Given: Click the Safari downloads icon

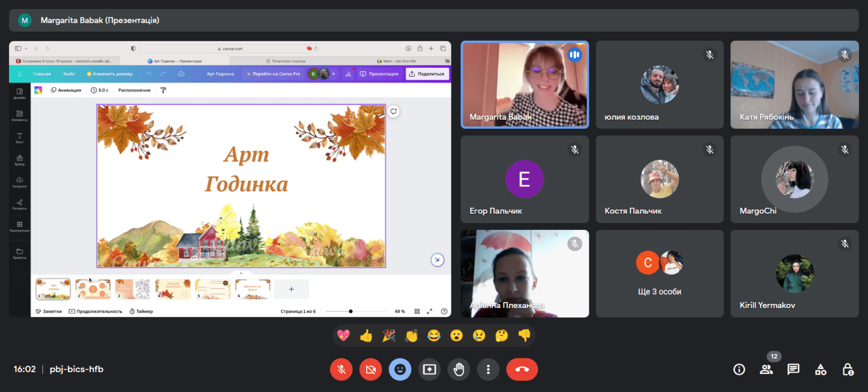Looking at the screenshot, I should tap(408, 49).
